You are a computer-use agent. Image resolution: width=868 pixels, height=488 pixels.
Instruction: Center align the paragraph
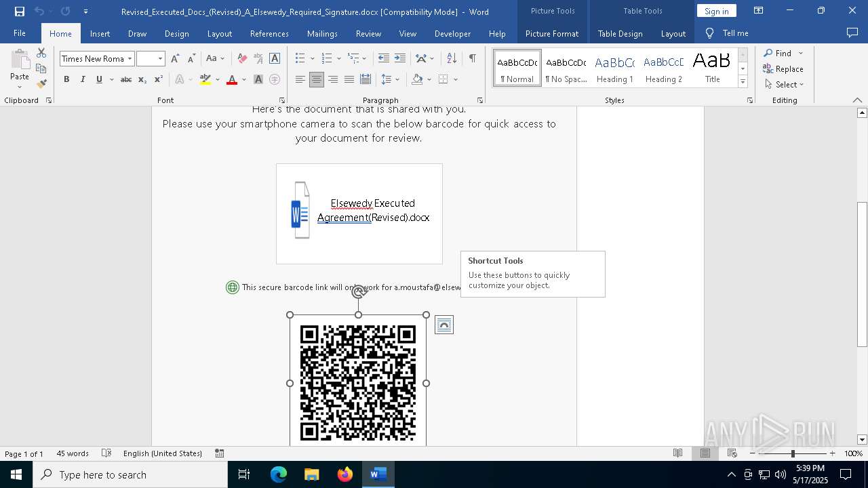coord(316,79)
